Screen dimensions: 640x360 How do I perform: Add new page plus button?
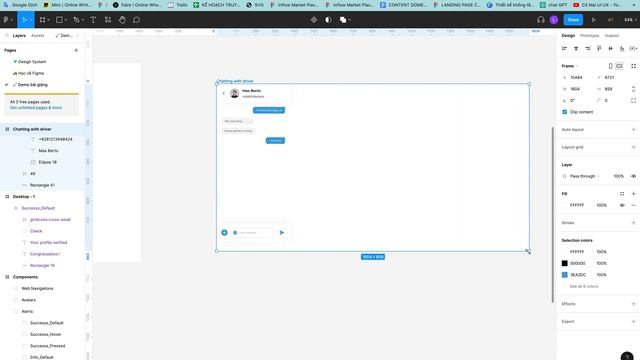tap(76, 50)
